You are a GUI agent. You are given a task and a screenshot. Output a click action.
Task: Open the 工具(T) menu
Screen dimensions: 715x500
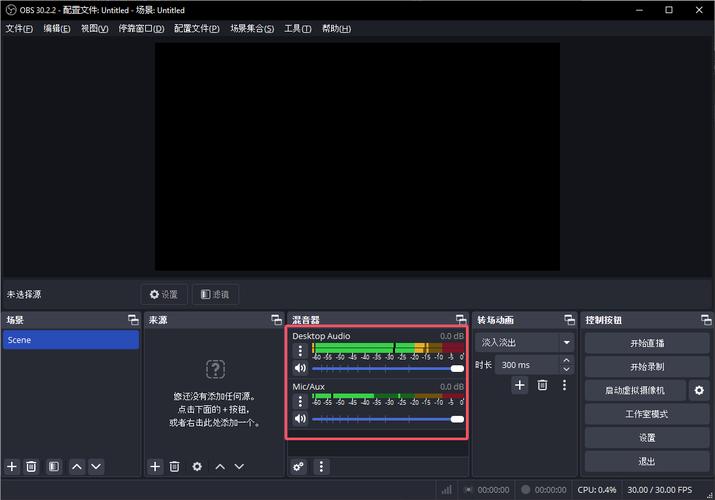tap(298, 28)
